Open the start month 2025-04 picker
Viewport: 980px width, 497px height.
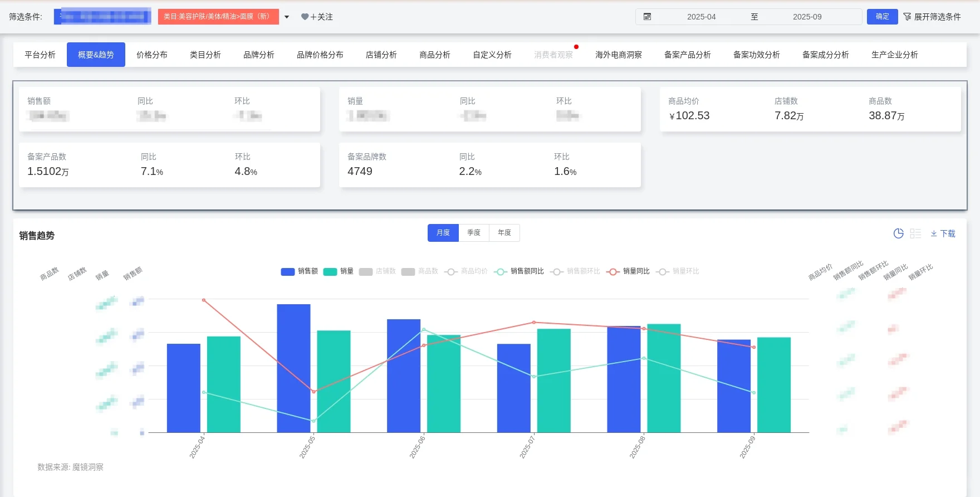702,17
